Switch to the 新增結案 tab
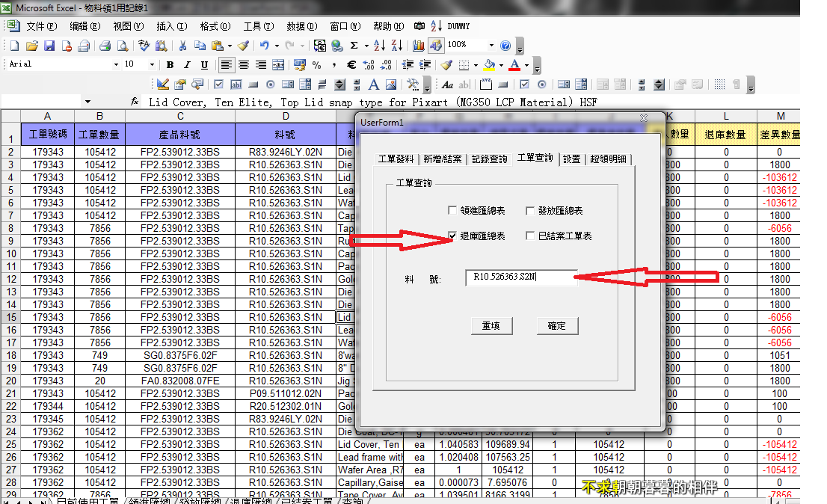The width and height of the screenshot is (827, 504). pos(442,159)
